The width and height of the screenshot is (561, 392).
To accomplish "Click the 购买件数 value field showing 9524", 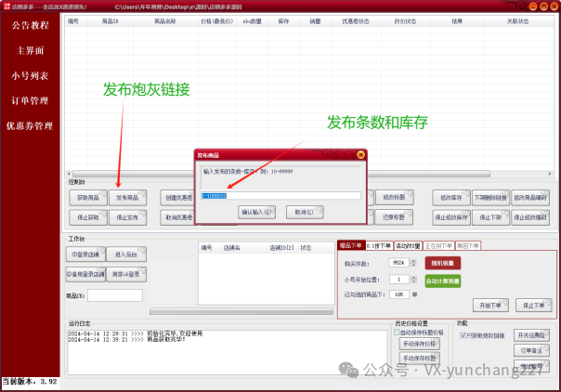I will (399, 263).
